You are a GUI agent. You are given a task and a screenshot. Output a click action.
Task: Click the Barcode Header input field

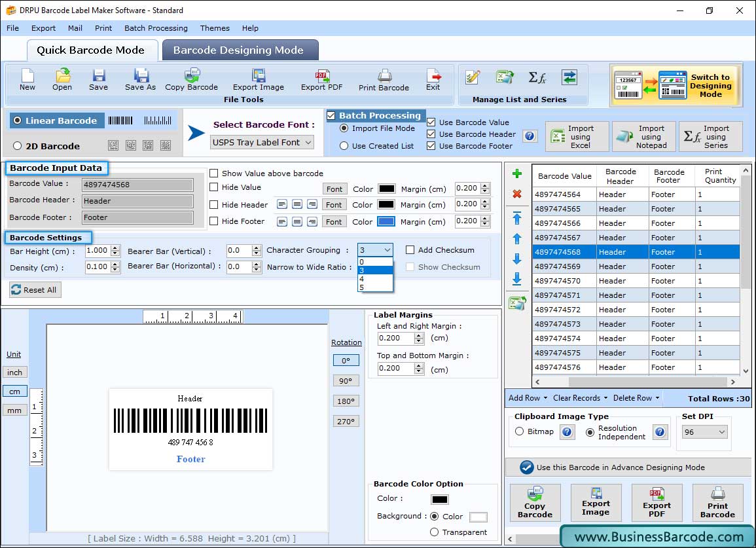coord(137,201)
